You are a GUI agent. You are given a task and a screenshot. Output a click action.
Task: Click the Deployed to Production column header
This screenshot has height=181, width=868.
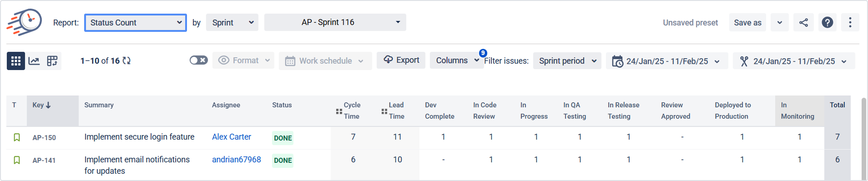(733, 111)
